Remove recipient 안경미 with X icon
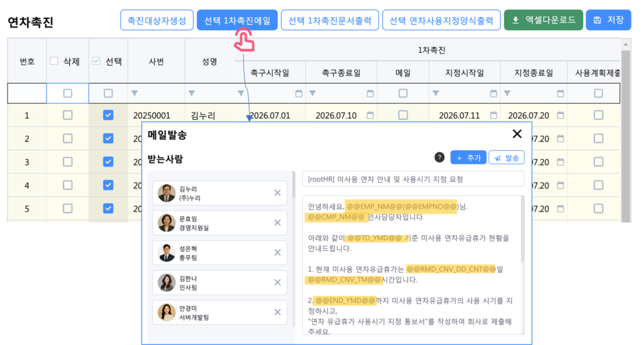The image size is (644, 345). (277, 312)
